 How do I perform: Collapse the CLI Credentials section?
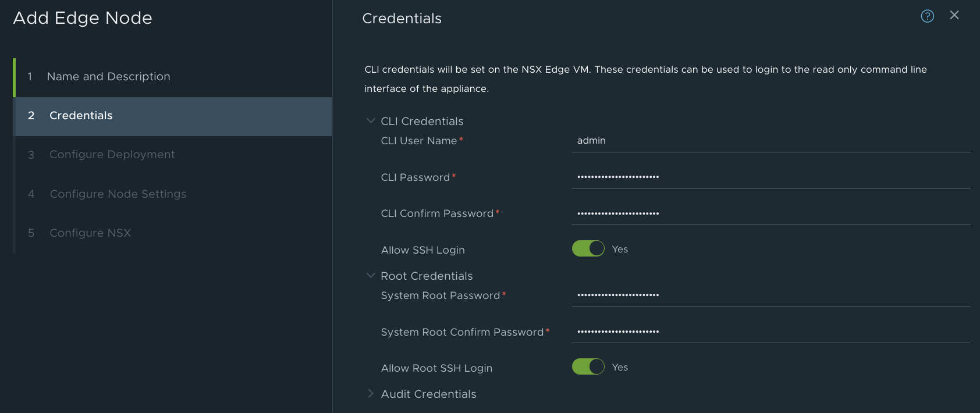point(371,121)
